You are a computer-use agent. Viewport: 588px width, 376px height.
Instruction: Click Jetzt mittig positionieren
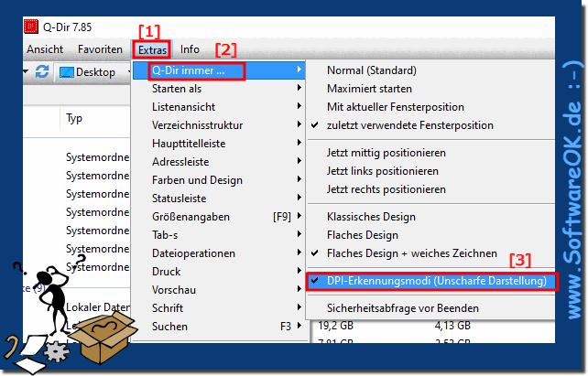[430, 153]
